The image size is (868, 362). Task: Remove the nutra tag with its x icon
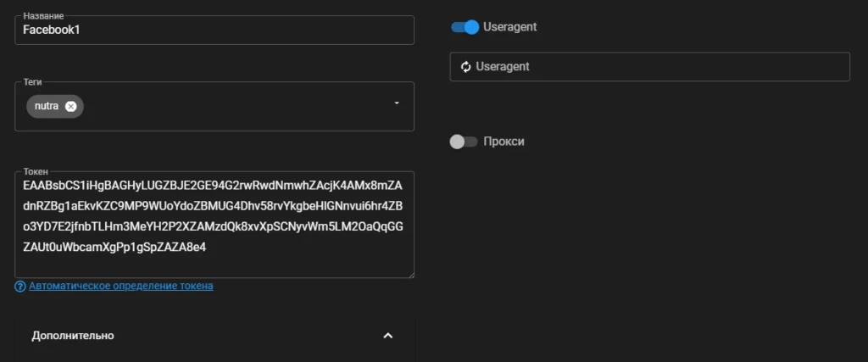coord(70,106)
